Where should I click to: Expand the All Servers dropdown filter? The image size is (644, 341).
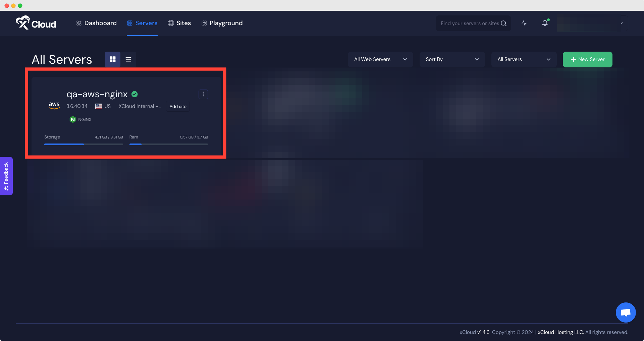tap(524, 59)
